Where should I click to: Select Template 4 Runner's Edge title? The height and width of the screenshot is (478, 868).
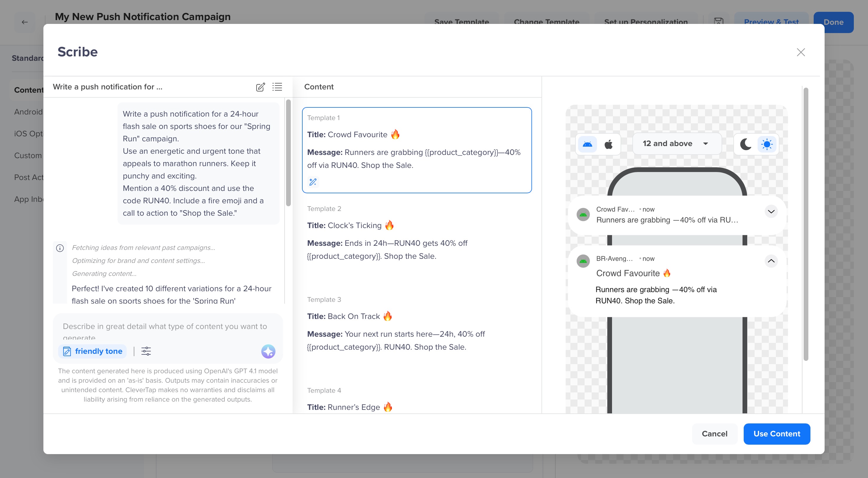(350, 407)
